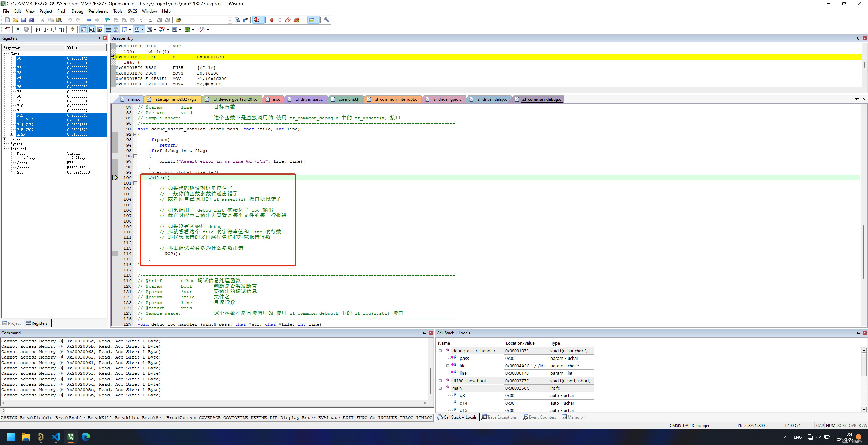Toggle auto-hide pin on Registers panel
This screenshot has height=445, width=868.
(99, 38)
